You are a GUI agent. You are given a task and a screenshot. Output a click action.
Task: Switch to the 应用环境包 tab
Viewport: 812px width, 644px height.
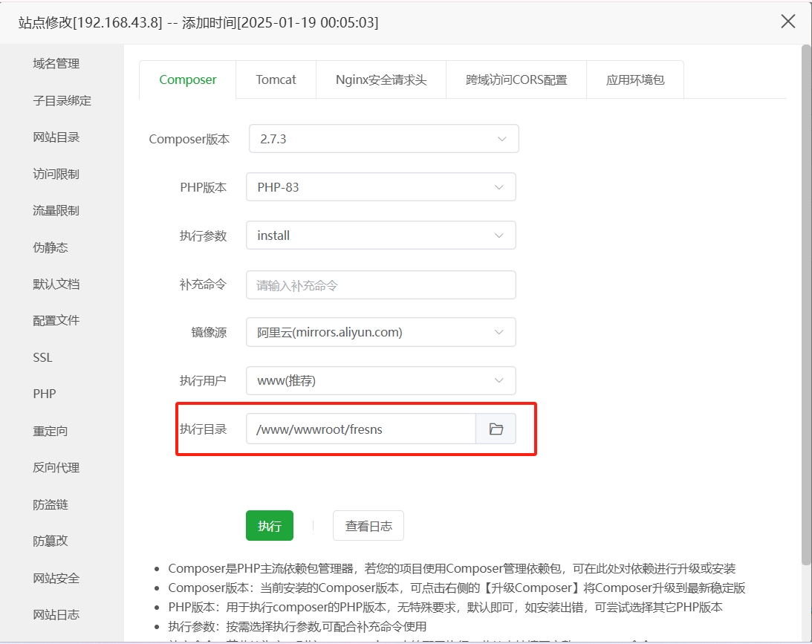tap(634, 79)
